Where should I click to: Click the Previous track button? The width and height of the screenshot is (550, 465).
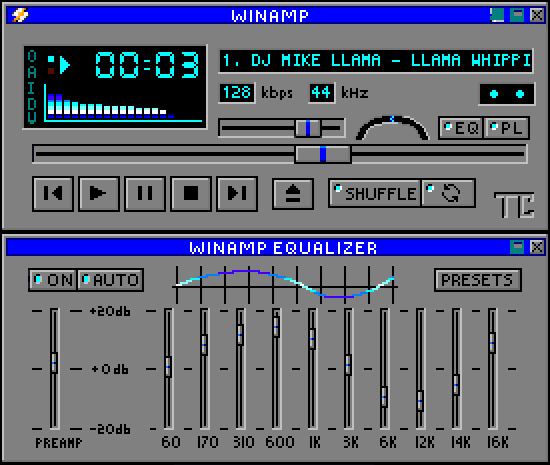pyautogui.click(x=53, y=194)
